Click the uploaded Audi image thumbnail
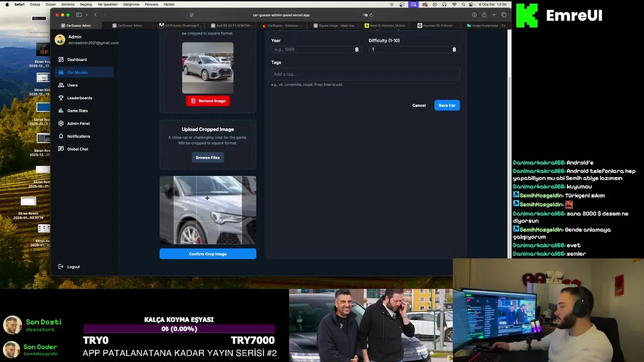 pos(208,68)
